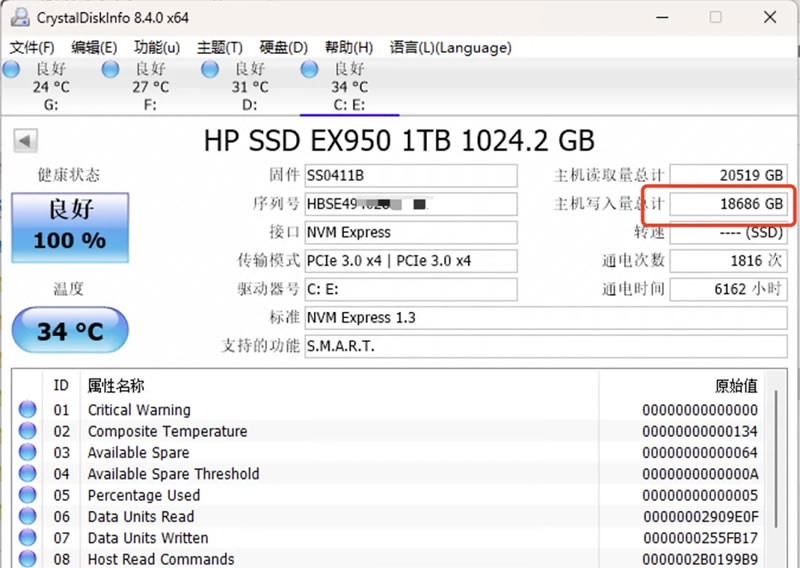Viewport: 800px width, 568px height.
Task: Click status orb of Percentage Used row
Action: coord(28,495)
